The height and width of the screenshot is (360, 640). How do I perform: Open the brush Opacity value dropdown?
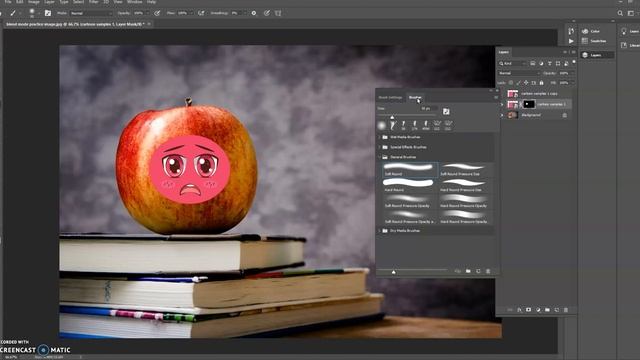(x=141, y=13)
